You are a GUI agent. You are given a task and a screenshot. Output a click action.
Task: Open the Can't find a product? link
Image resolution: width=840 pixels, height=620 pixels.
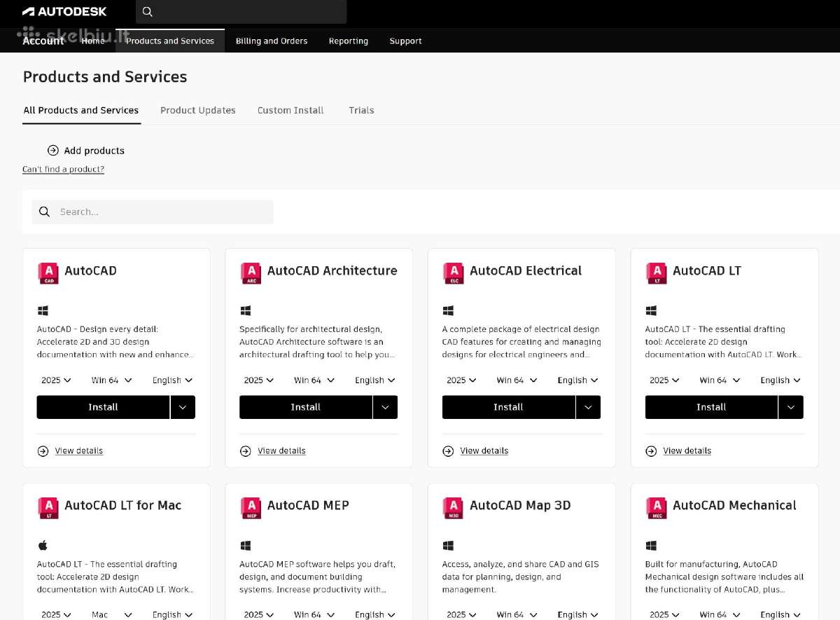(63, 170)
